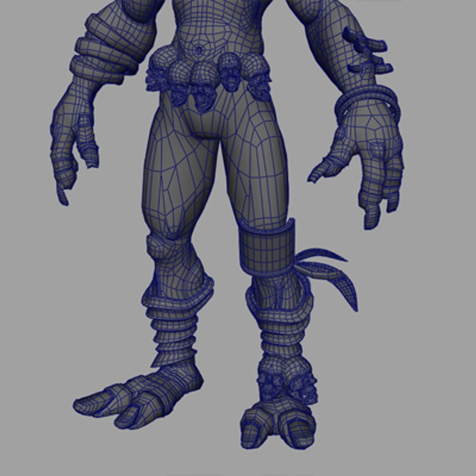Select the ring bracelets on the wrist
This screenshot has height=476, width=476.
pyautogui.click(x=369, y=105)
